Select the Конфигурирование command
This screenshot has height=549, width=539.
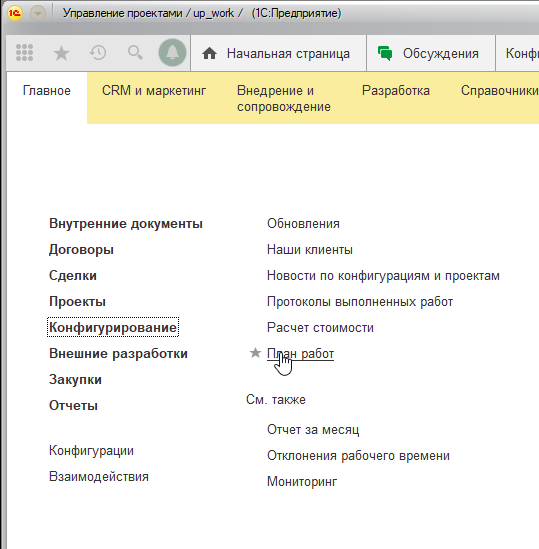tap(113, 327)
